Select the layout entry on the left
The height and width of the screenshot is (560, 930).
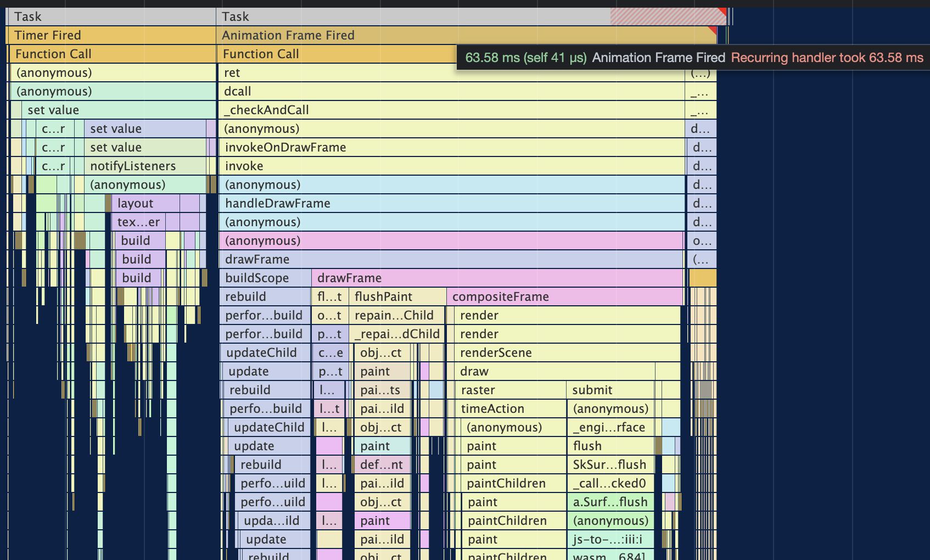[136, 203]
